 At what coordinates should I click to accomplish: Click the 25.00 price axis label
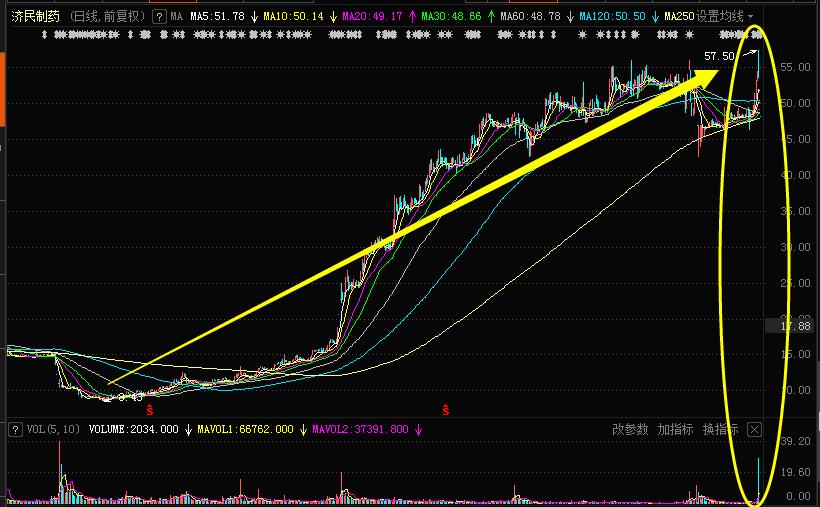[795, 283]
